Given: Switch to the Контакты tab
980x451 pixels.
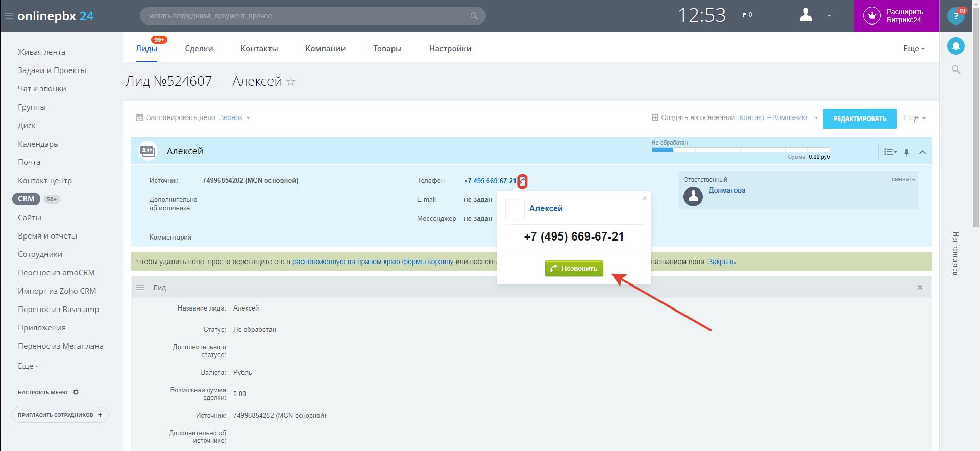Looking at the screenshot, I should (x=259, y=49).
